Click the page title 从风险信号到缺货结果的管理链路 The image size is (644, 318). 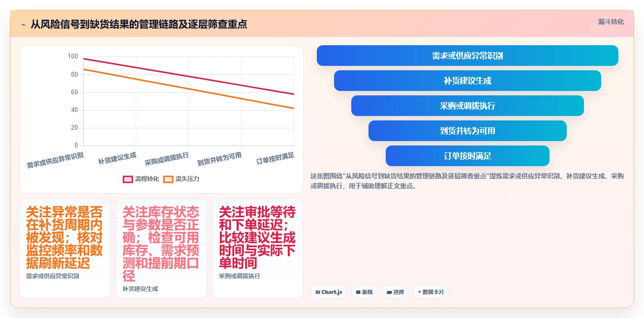click(139, 24)
